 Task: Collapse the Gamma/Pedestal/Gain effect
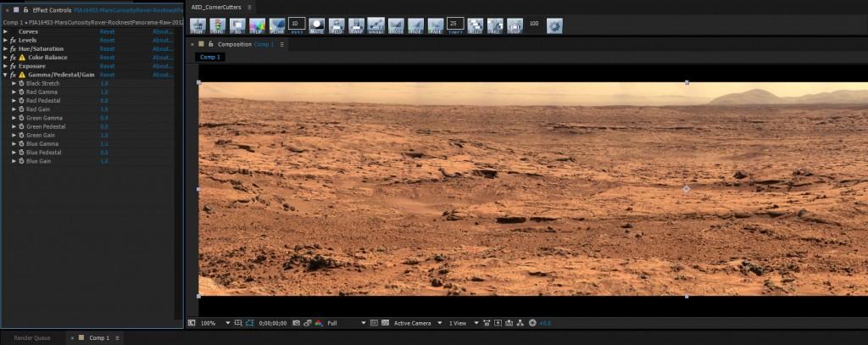5,75
